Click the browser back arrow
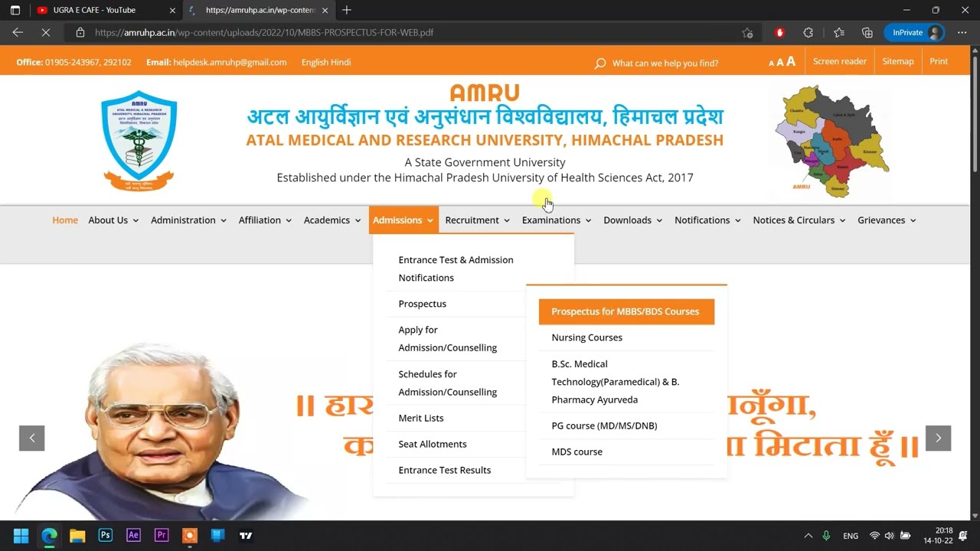980x551 pixels. 18,33
